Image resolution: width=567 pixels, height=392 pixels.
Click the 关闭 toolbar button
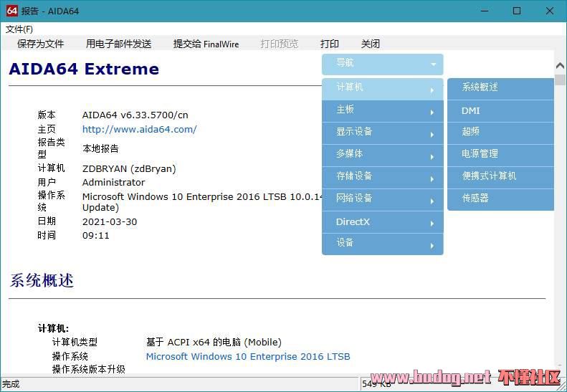[371, 44]
